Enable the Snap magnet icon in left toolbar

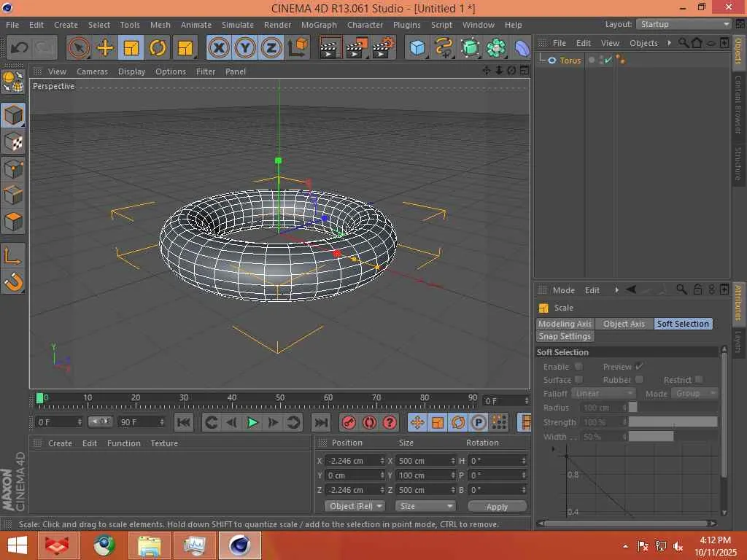[13, 281]
